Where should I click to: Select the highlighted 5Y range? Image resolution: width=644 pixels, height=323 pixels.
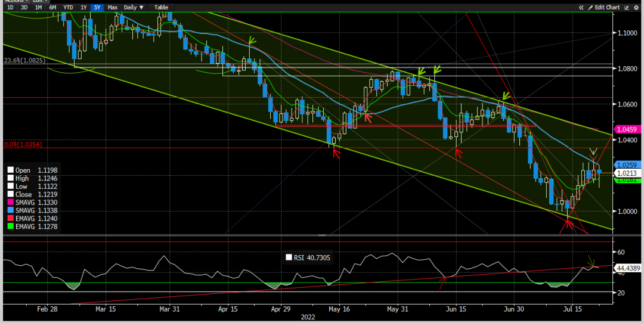(97, 7)
